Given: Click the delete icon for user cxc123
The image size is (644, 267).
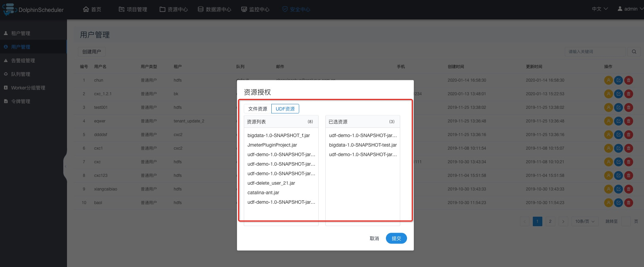Looking at the screenshot, I should (629, 176).
